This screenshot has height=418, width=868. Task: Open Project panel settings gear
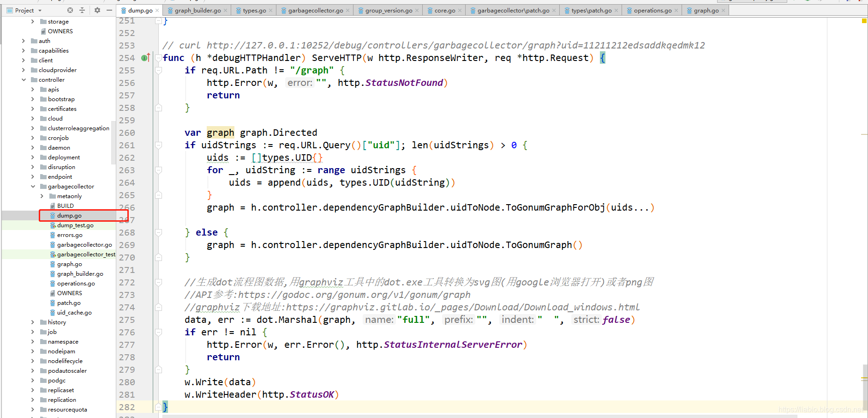[97, 10]
